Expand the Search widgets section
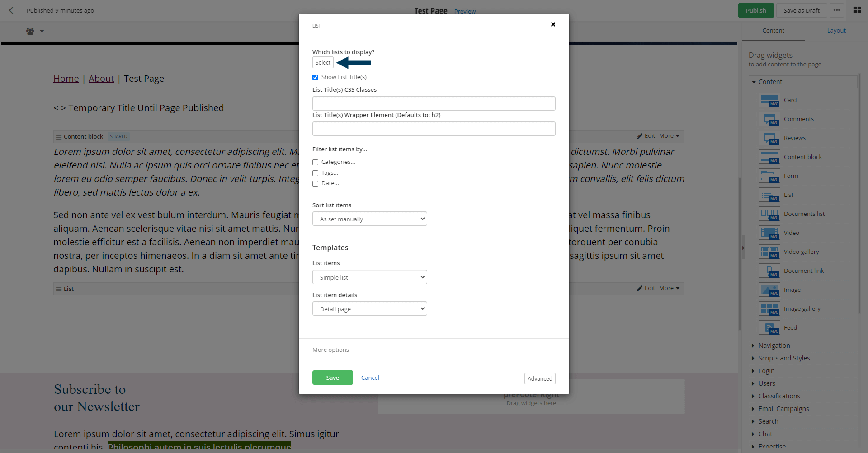The height and width of the screenshot is (453, 868). [765, 421]
